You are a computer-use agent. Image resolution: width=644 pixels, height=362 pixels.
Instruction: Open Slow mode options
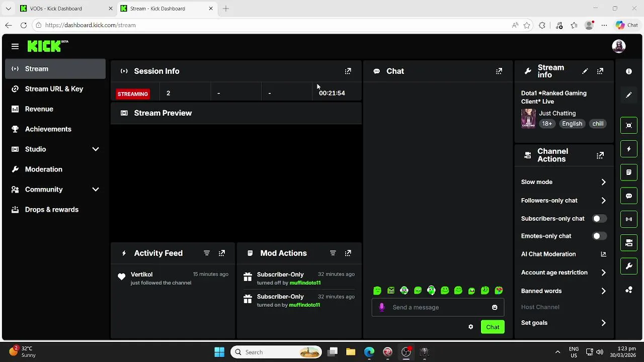pos(563,182)
